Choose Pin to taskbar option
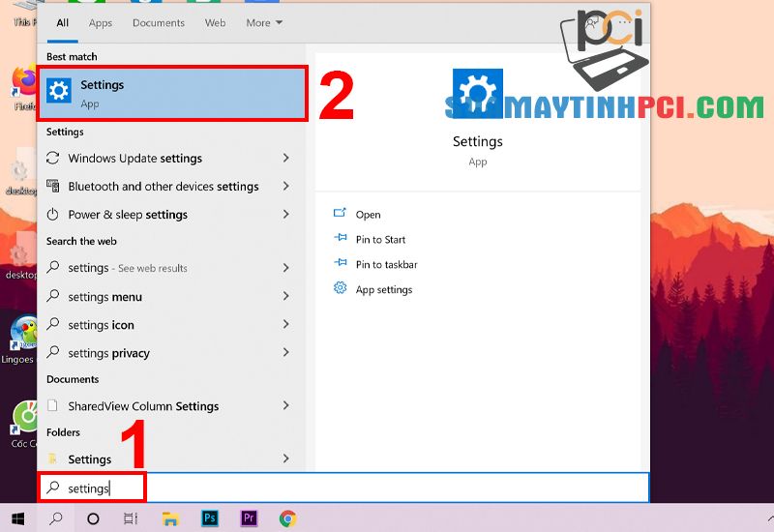 point(386,264)
